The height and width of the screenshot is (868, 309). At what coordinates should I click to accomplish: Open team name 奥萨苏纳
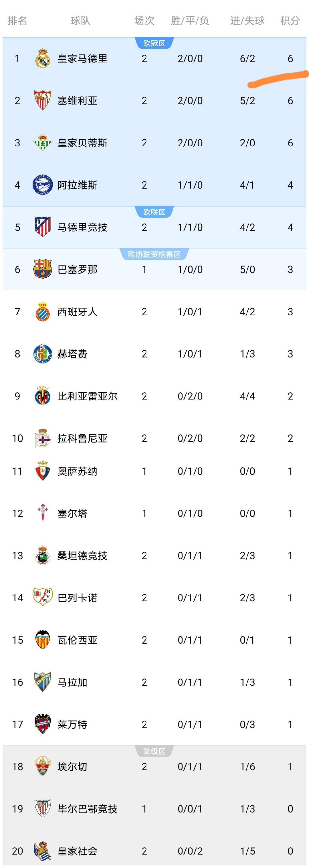78,471
